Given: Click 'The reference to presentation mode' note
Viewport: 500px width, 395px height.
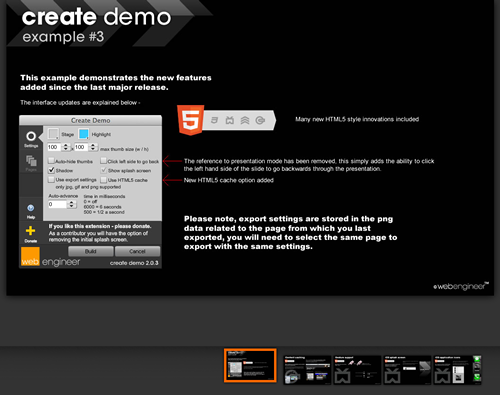Looking at the screenshot, I should coord(309,165).
